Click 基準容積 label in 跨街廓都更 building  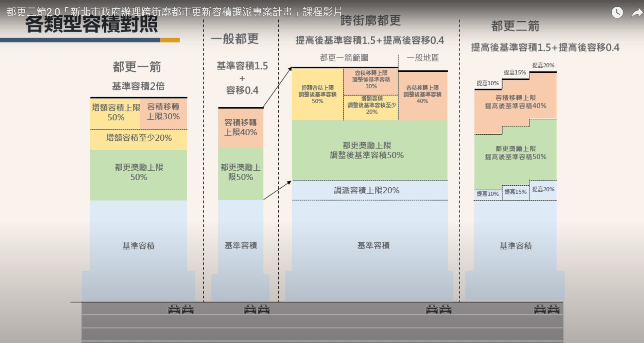click(373, 245)
